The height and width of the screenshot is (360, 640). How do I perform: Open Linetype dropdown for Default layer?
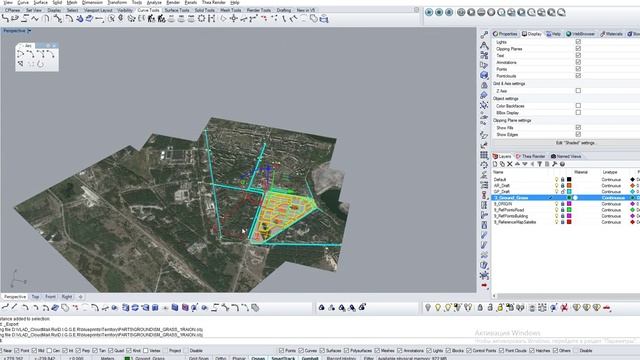coord(611,180)
